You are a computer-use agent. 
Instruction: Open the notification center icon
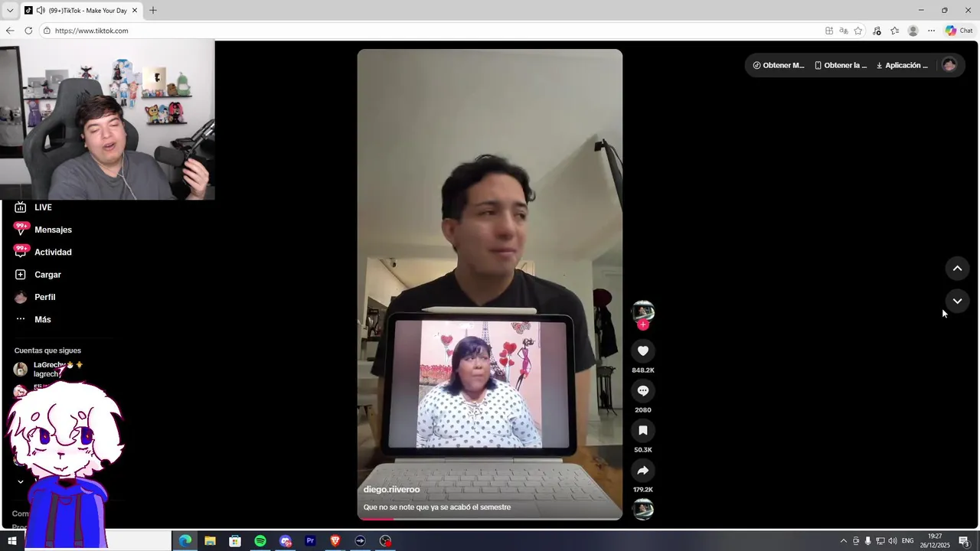(965, 541)
